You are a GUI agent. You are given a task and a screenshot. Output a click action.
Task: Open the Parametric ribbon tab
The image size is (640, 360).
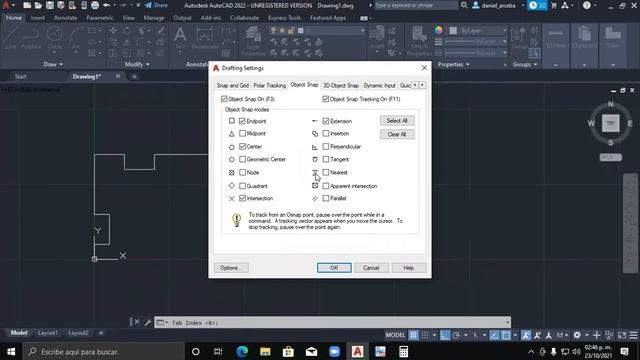coord(100,18)
